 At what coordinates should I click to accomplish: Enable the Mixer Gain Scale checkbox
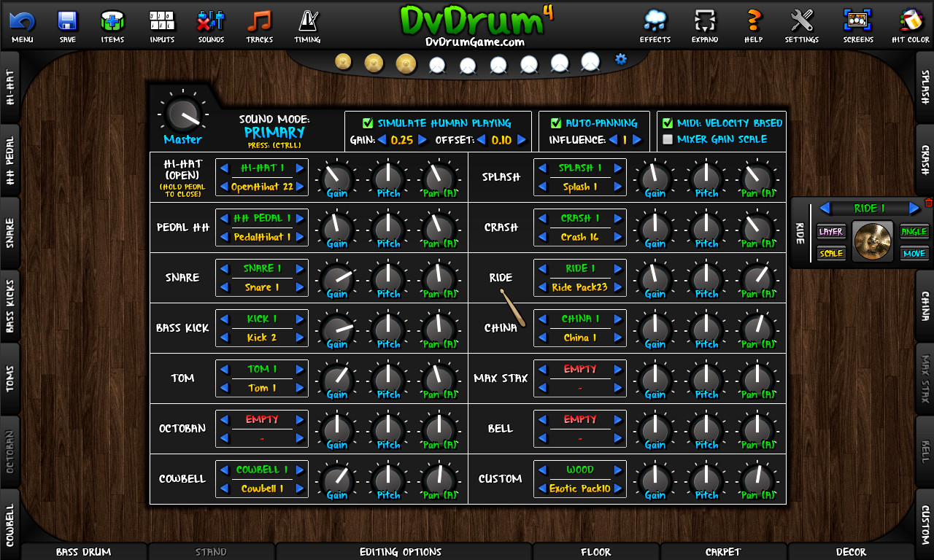tap(668, 139)
